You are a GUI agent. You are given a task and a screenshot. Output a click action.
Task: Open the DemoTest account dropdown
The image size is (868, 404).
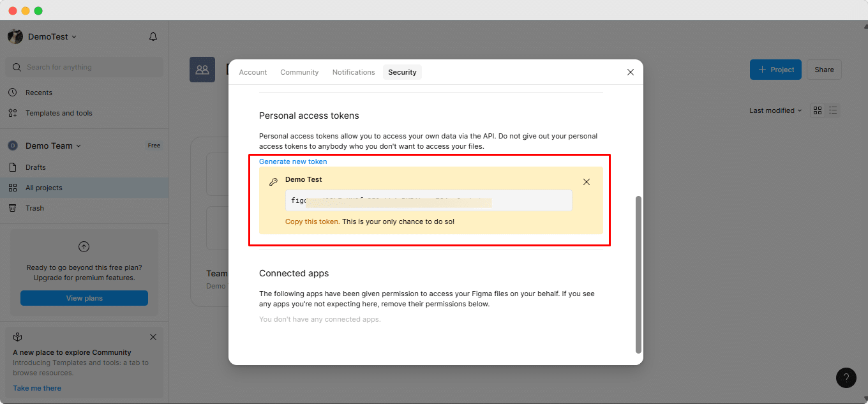click(52, 37)
